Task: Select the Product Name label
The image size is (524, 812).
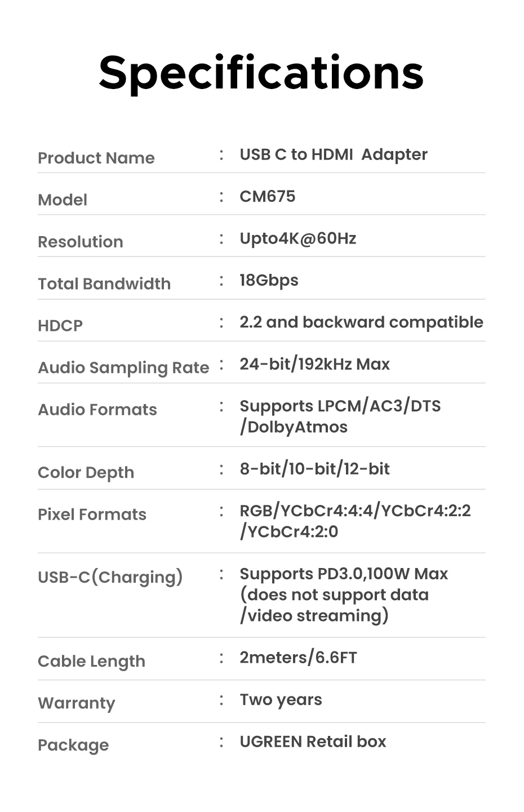Action: pos(96,158)
